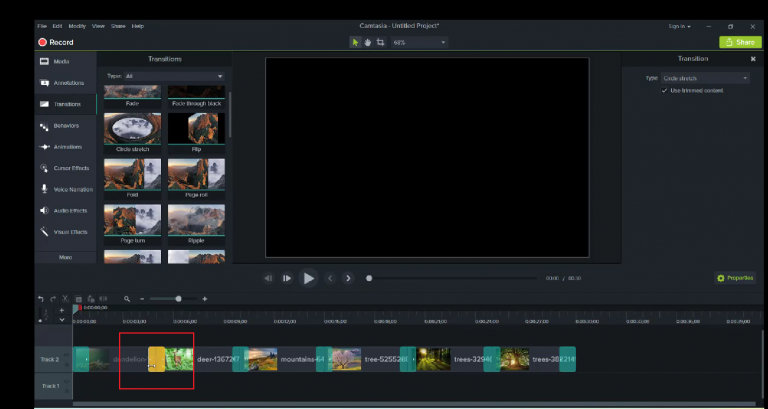Image resolution: width=768 pixels, height=409 pixels.
Task: Open Annotations panel in sidebar
Action: pos(66,83)
